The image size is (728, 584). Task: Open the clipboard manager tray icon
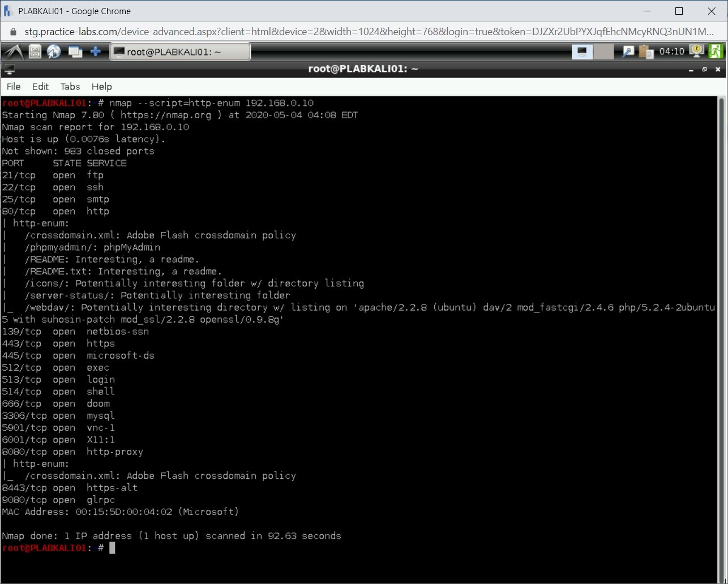[646, 52]
